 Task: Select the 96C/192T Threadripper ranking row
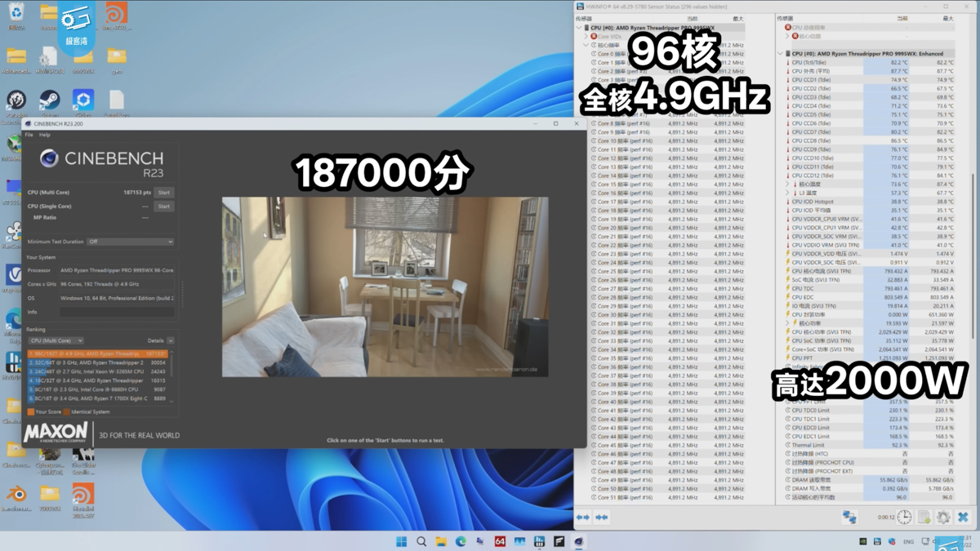(x=97, y=354)
